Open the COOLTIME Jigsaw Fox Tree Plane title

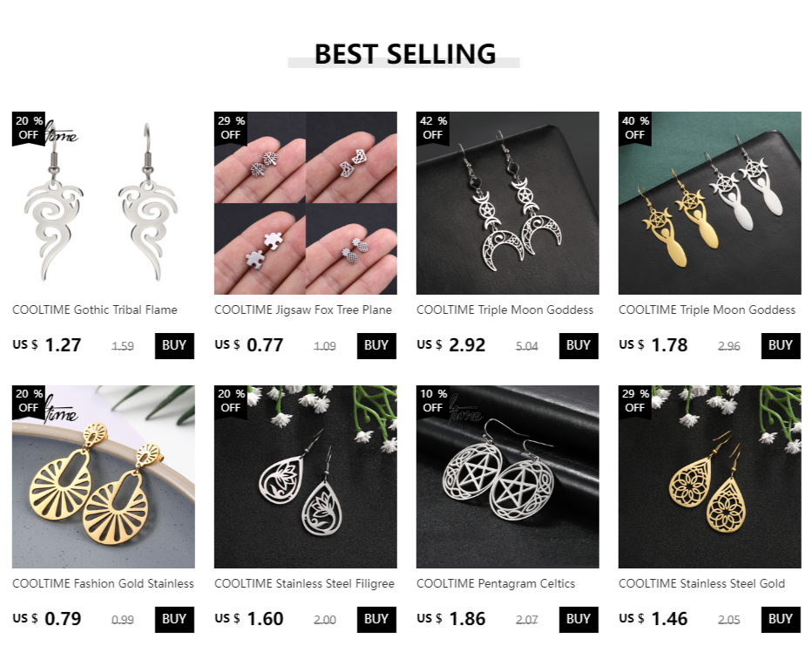pyautogui.click(x=303, y=309)
